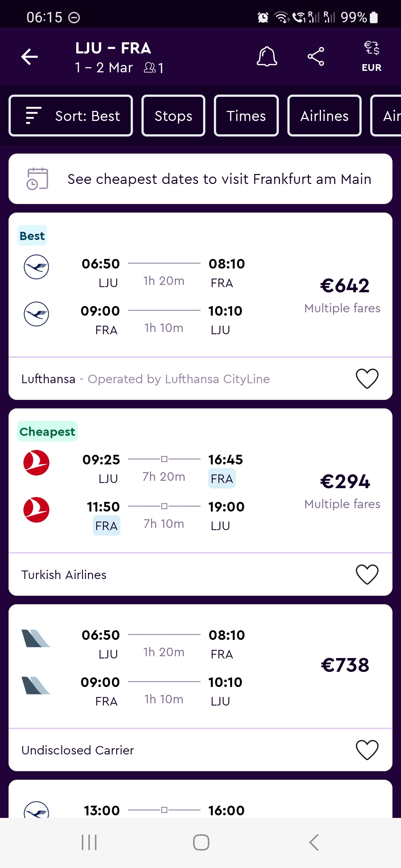Open the Sort: Best dropdown
Viewport: 401px width, 868px height.
71,116
